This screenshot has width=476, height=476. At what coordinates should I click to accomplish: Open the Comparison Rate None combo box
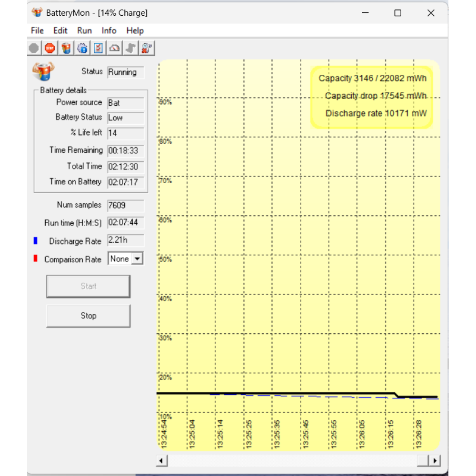125,259
